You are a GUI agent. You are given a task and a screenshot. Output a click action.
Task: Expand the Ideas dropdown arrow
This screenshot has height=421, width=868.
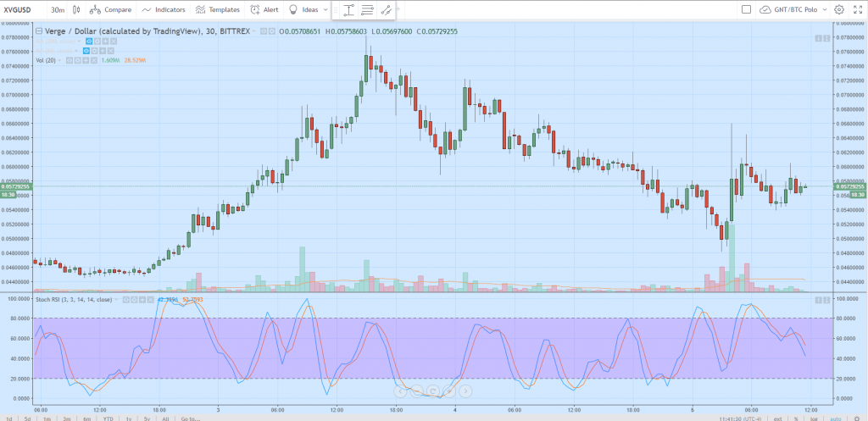coord(325,10)
